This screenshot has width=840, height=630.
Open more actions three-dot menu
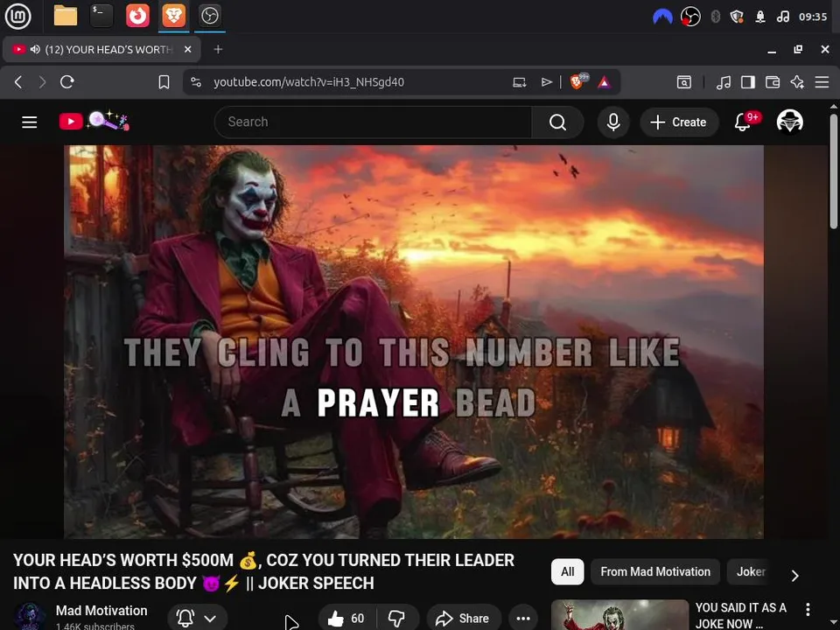[523, 619]
